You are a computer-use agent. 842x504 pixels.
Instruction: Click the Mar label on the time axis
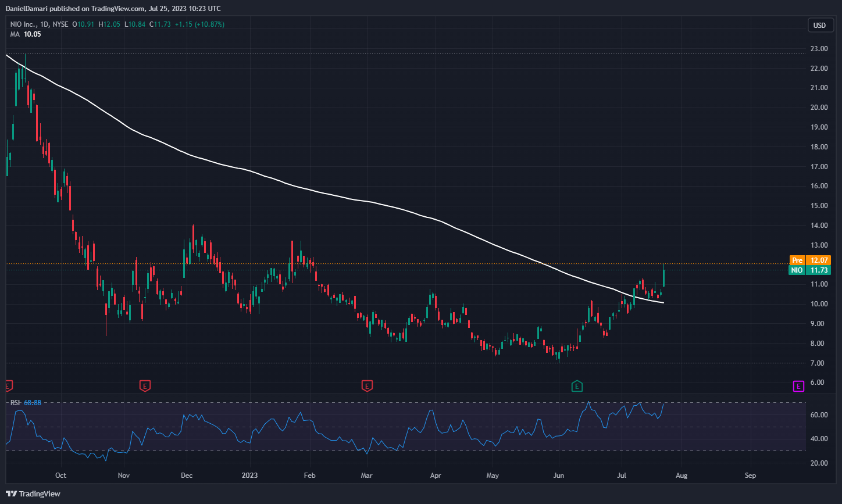coord(366,476)
